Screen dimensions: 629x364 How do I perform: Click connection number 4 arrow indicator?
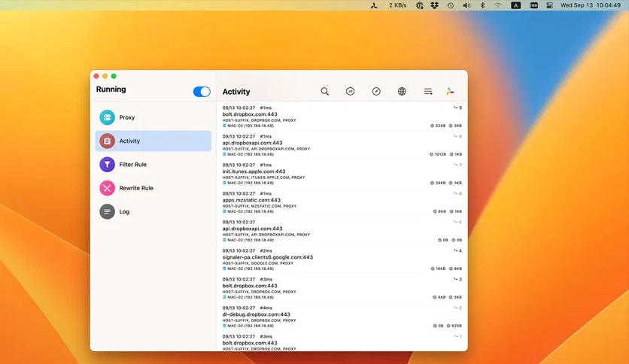(457, 250)
